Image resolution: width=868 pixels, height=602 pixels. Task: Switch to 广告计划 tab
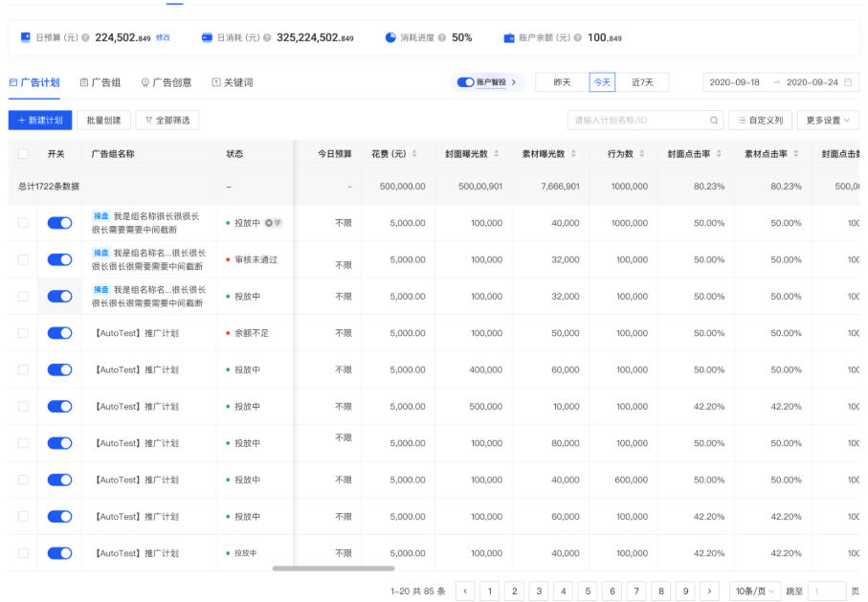pos(34,82)
